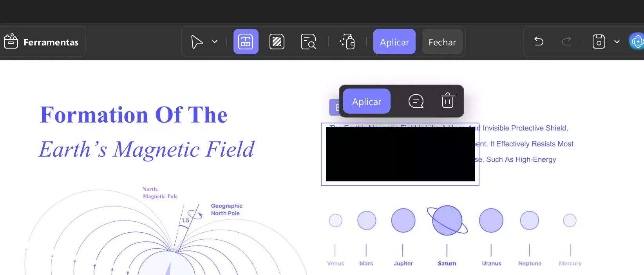
Task: Click the Mercury label
Action: [x=570, y=263]
